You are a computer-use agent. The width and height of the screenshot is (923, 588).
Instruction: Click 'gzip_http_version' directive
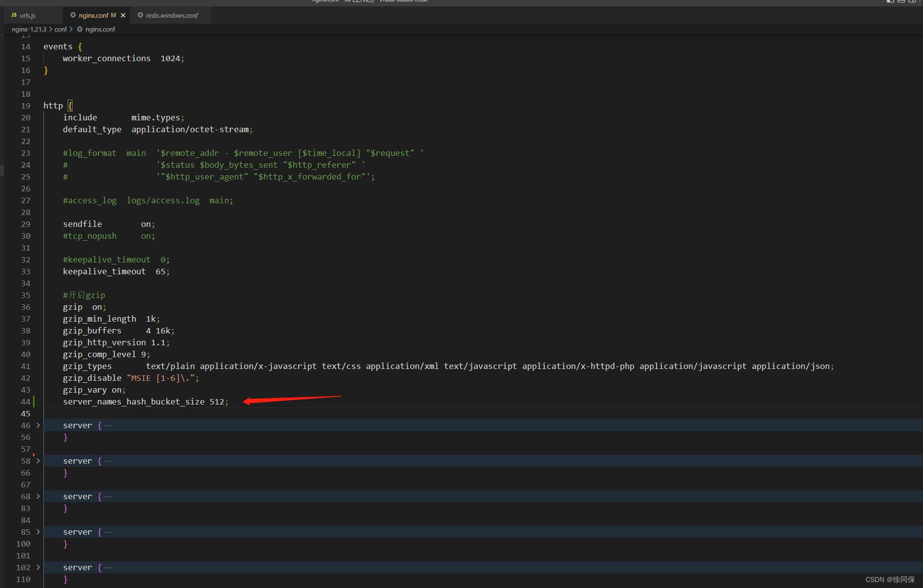coord(104,342)
